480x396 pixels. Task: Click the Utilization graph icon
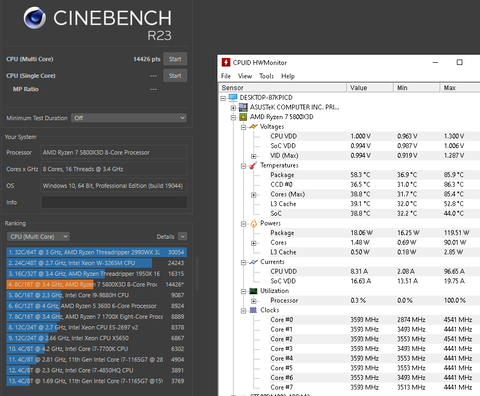253,291
